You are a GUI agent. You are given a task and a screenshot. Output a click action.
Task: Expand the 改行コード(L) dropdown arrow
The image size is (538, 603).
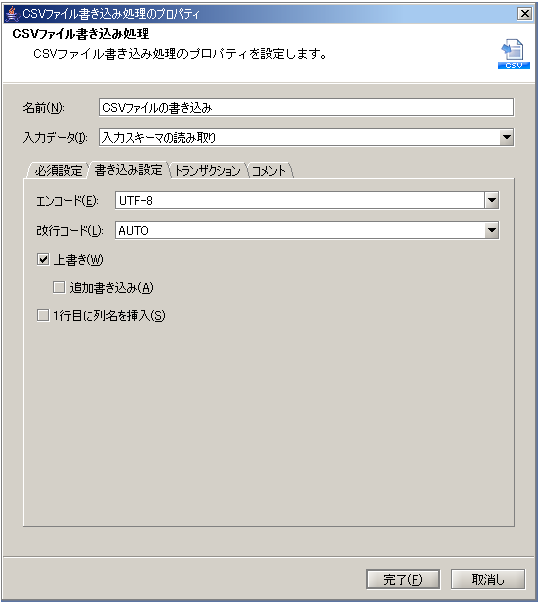coord(491,230)
